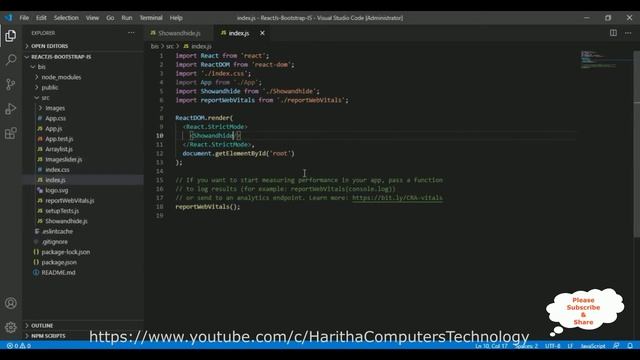
Task: Open the Extensions view
Action: pos(11,133)
